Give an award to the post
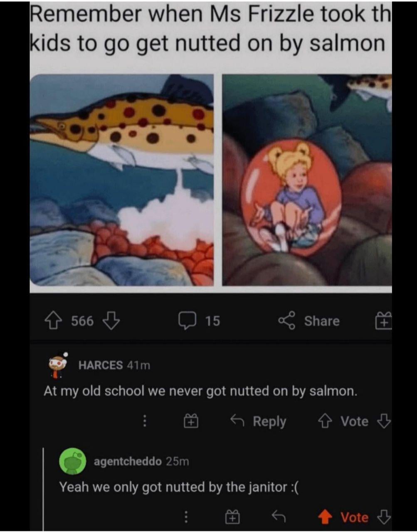This screenshot has height=532, width=417. 383,321
